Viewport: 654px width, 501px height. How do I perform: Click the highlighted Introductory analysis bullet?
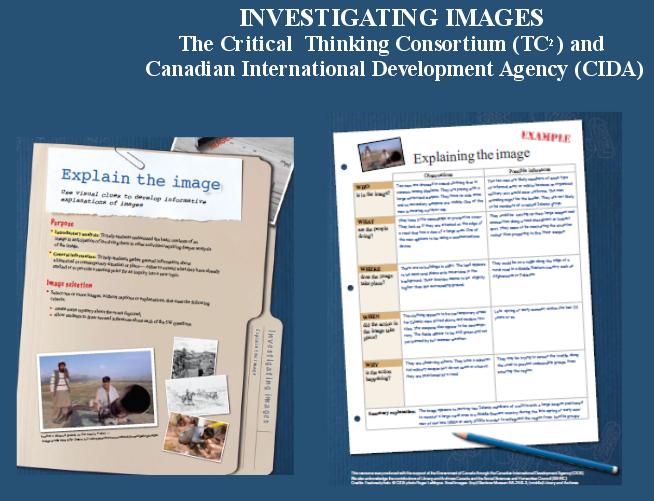[x=131, y=241]
